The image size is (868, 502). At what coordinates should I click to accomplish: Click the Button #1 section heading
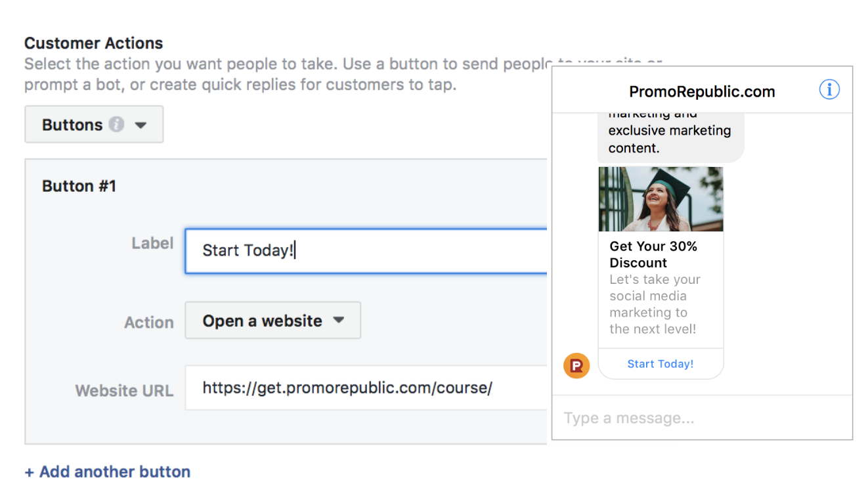point(79,186)
